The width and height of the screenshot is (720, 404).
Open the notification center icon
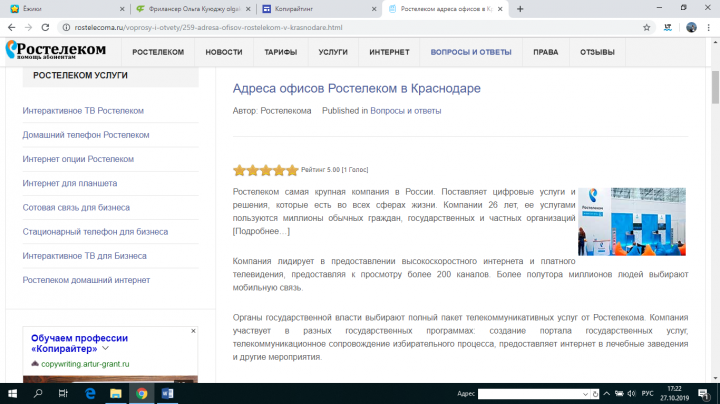(703, 393)
